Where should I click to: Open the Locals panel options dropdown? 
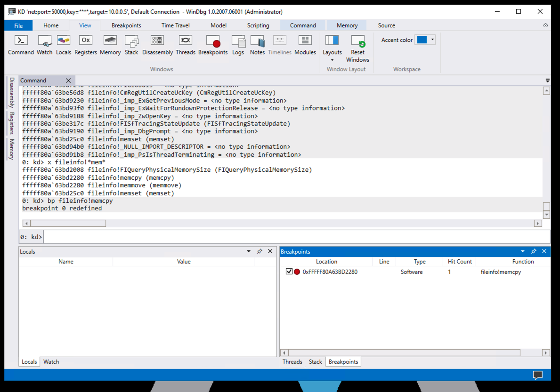point(249,251)
